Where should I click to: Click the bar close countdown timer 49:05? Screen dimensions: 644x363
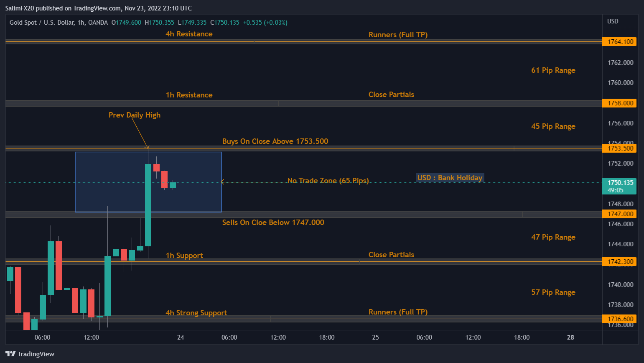point(615,190)
